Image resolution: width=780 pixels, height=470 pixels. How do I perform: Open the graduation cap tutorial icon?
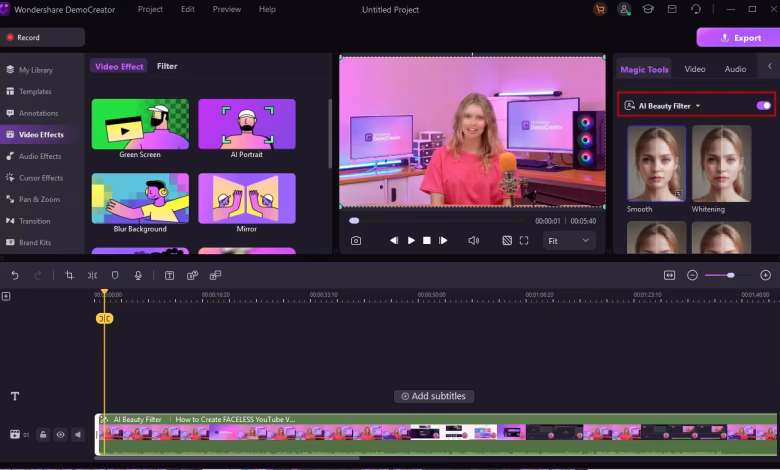648,9
